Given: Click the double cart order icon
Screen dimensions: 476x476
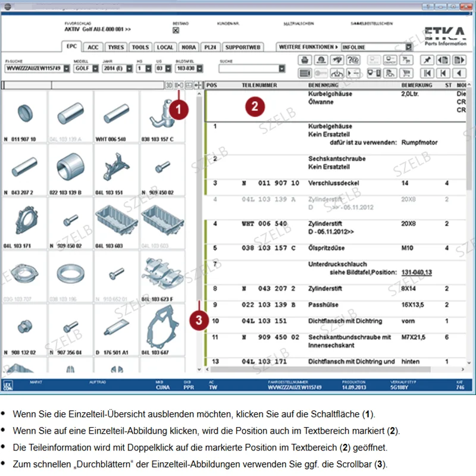Looking at the screenshot, I should click(406, 60).
